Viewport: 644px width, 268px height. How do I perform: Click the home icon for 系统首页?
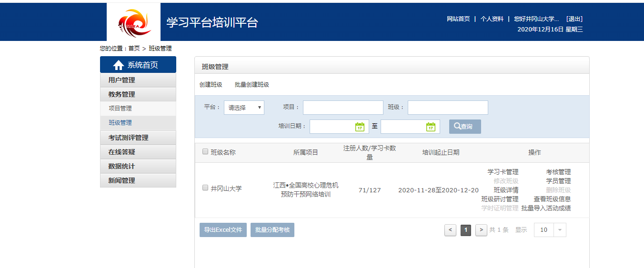pos(119,65)
